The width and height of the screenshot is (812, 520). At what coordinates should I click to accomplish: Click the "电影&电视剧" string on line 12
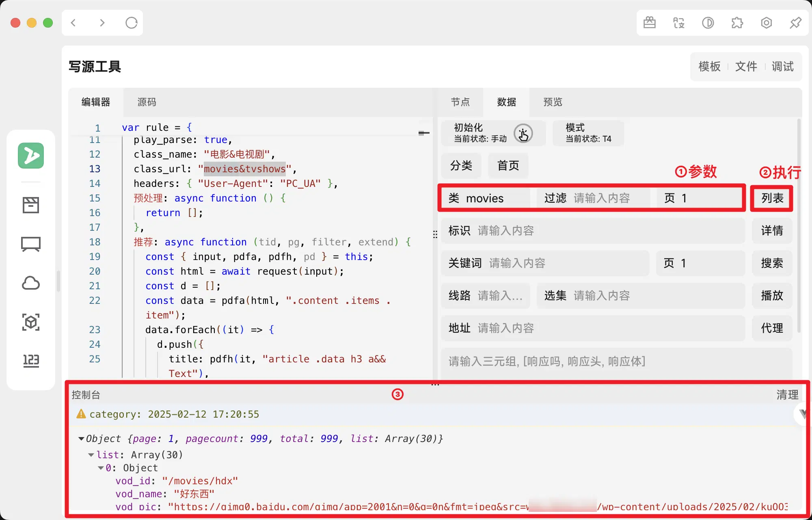(237, 154)
